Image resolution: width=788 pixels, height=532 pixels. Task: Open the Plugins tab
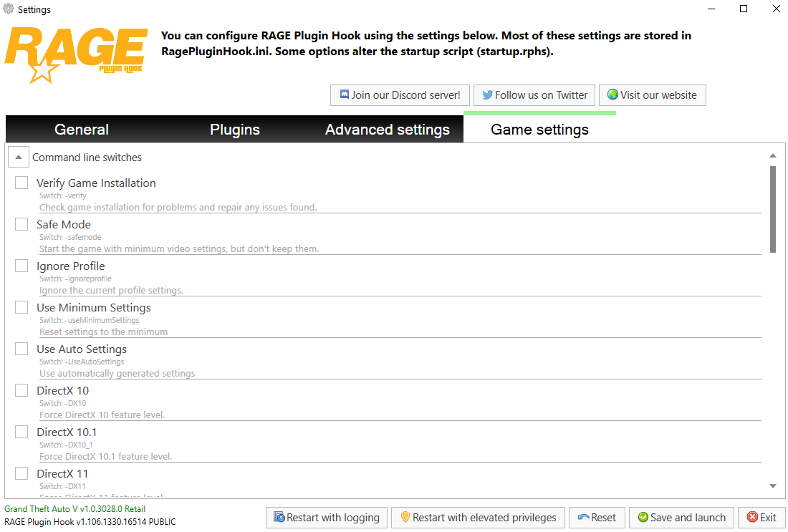[235, 130]
